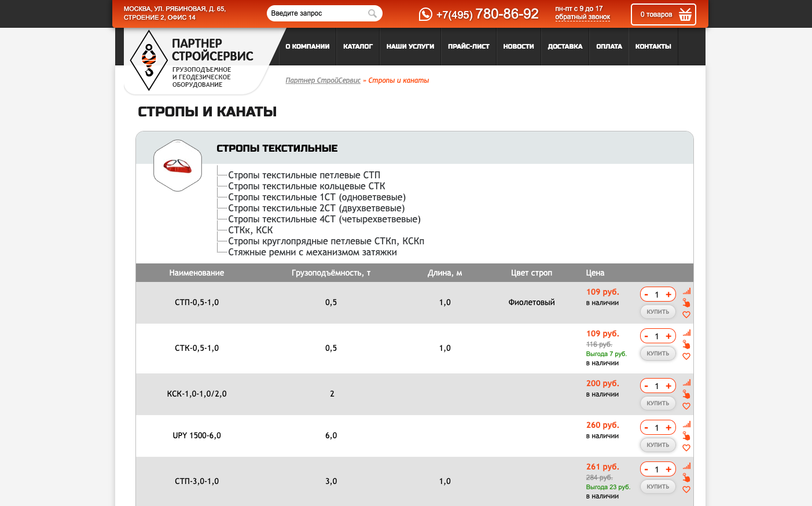Screen dimensions: 812x506
Task: Decrease quantity for СТК-0,5-1,0
Action: [646, 336]
